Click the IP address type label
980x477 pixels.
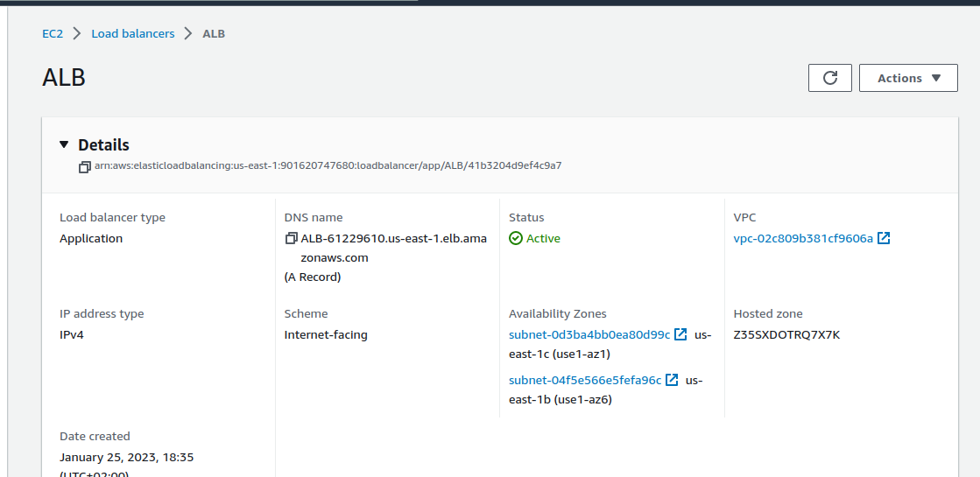point(102,314)
